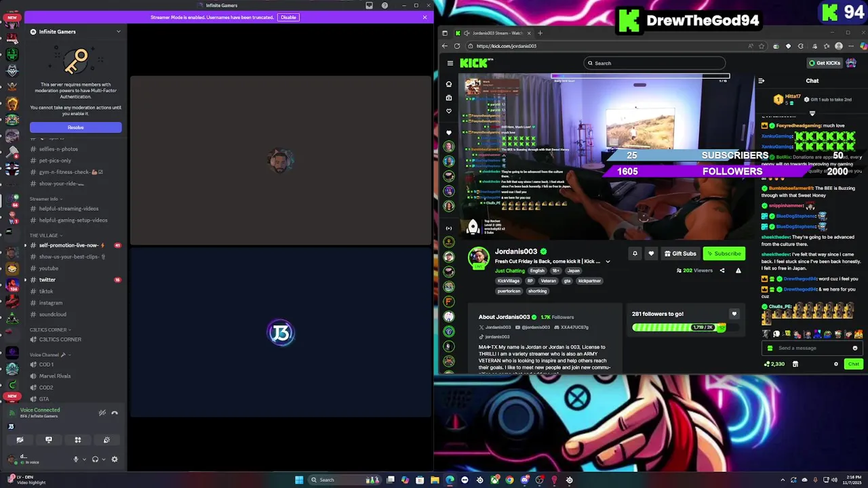Collapse THE VILLAGE category

click(45, 235)
